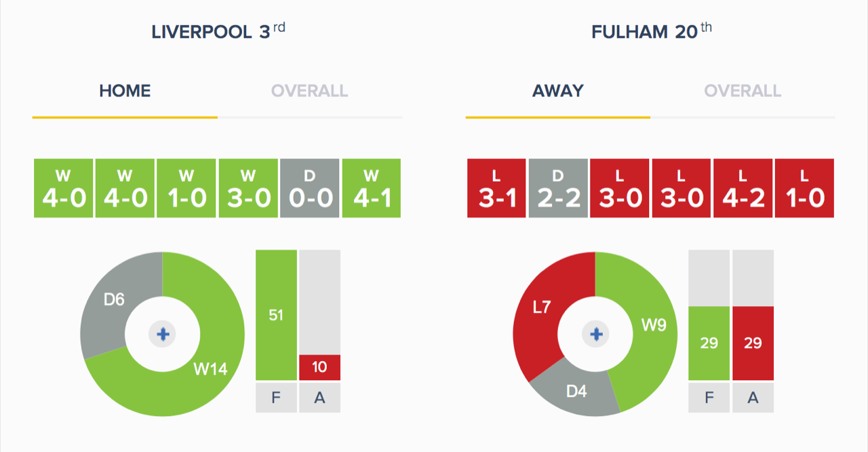The height and width of the screenshot is (452, 868).
Task: Click Liverpool goals-for bar showing 51
Action: [276, 315]
